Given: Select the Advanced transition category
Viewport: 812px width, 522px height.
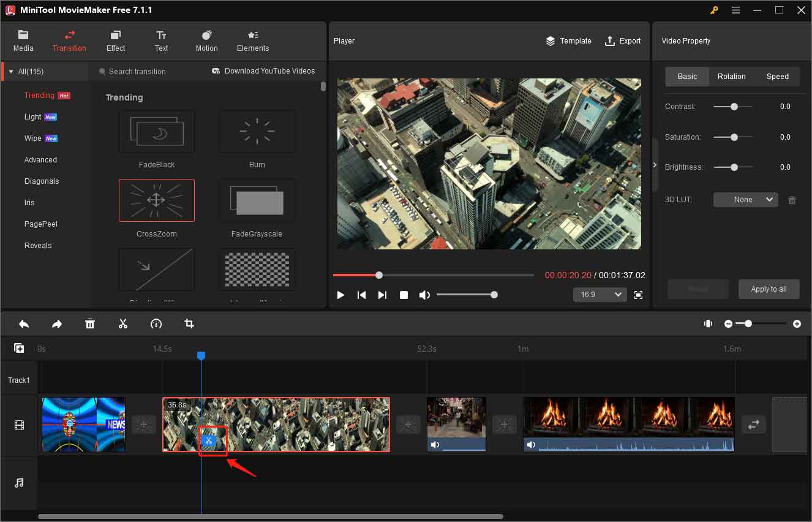Looking at the screenshot, I should [40, 160].
